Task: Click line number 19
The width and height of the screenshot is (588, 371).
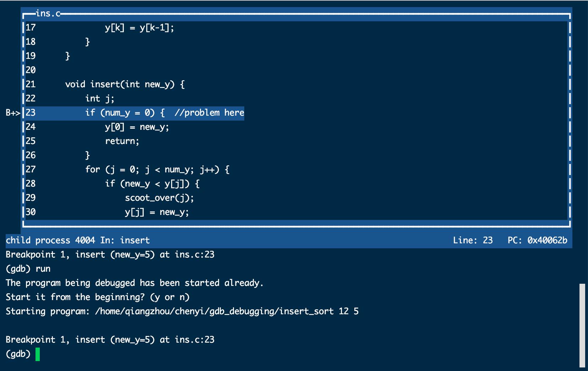Action: pos(31,56)
